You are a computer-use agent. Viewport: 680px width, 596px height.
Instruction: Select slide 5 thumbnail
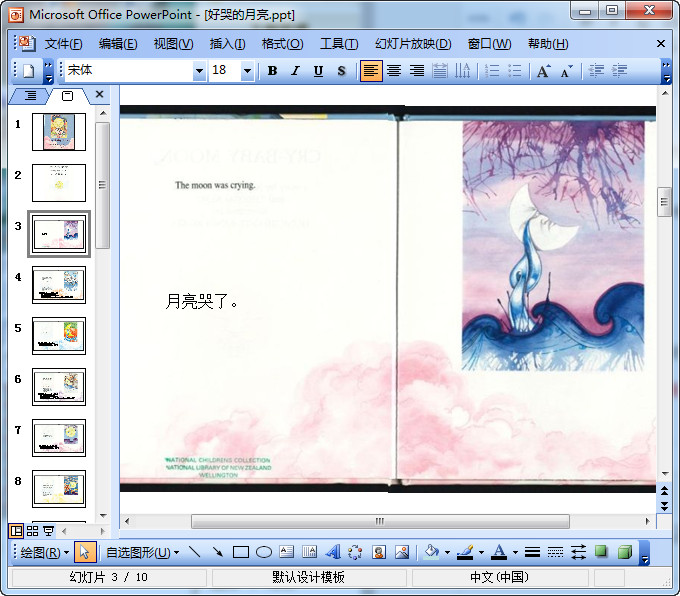tap(59, 336)
